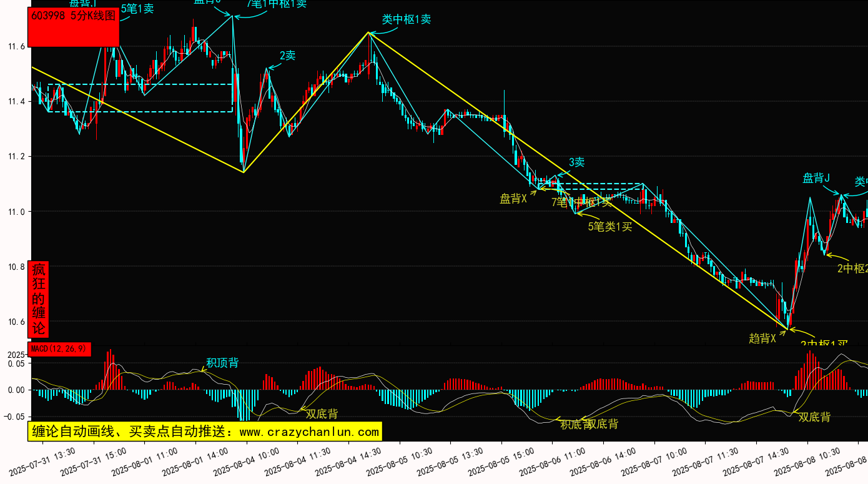The image size is (868, 484).
Task: Select the 盘背X divergence annotation
Action: [513, 199]
